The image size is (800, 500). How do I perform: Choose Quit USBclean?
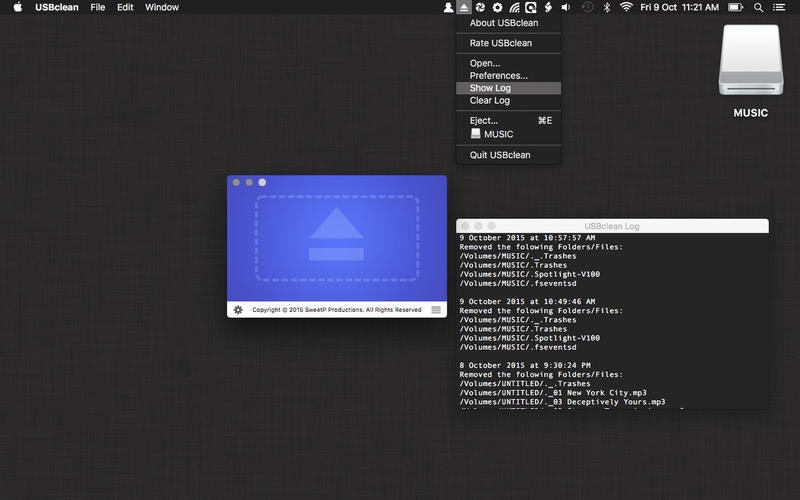(x=500, y=155)
